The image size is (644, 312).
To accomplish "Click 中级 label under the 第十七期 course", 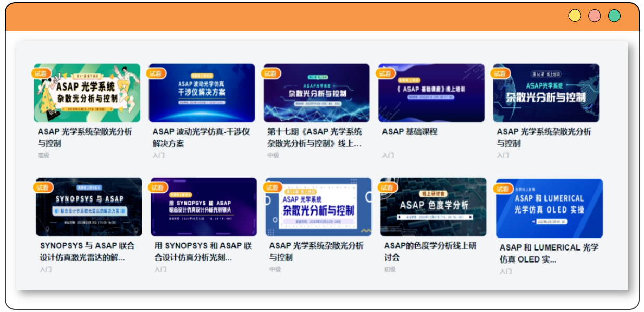I will (x=274, y=155).
